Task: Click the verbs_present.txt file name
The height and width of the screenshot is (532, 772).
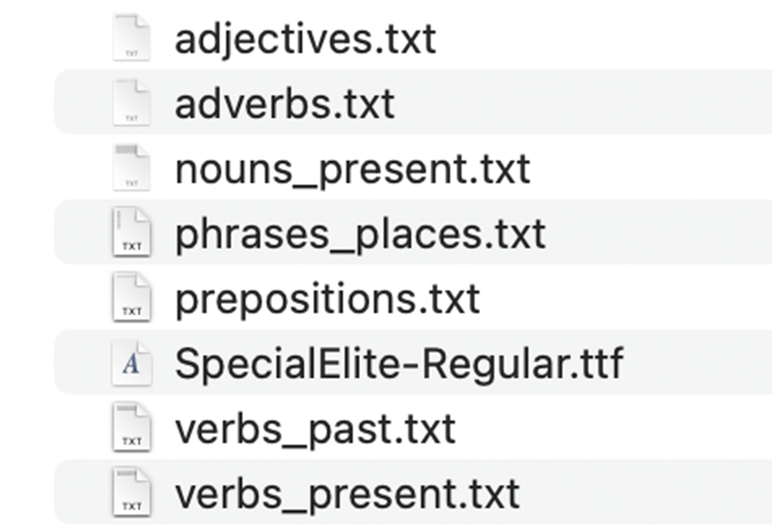Action: (347, 495)
